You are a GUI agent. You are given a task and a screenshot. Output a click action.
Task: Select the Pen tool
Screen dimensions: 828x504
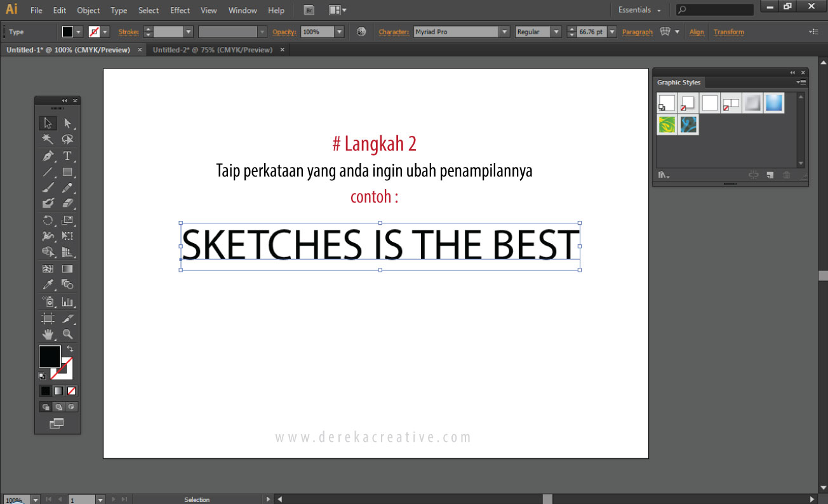pyautogui.click(x=48, y=156)
